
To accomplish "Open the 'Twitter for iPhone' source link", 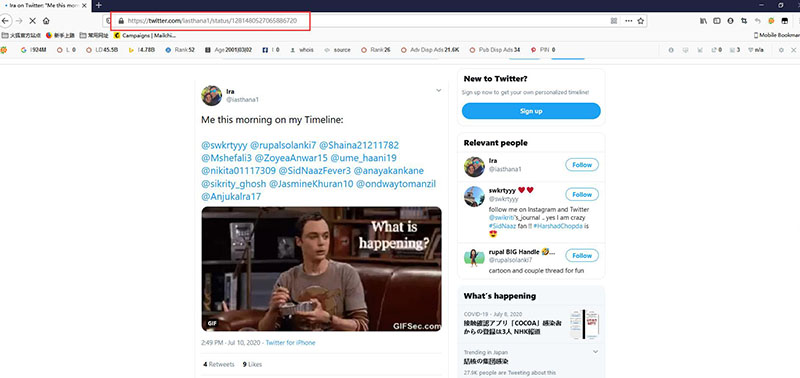I will pyautogui.click(x=290, y=343).
